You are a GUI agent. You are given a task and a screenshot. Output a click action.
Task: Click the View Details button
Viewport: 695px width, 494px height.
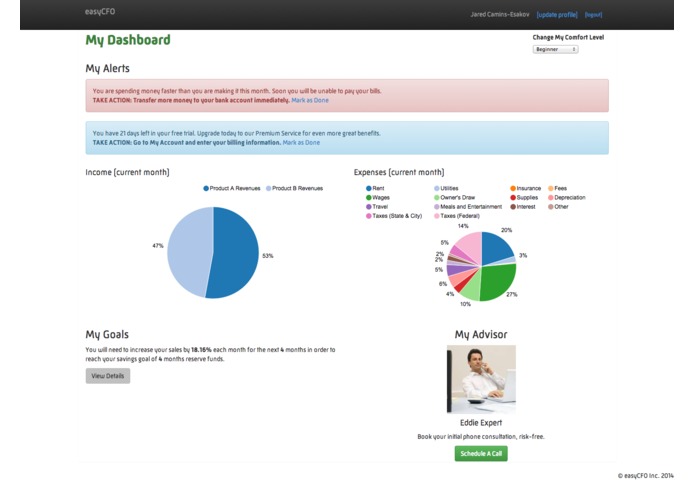click(108, 376)
